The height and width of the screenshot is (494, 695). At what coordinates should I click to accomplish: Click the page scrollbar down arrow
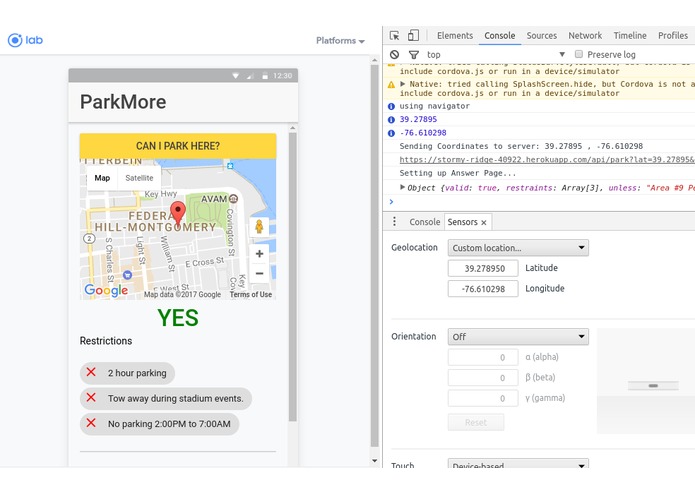(x=375, y=461)
